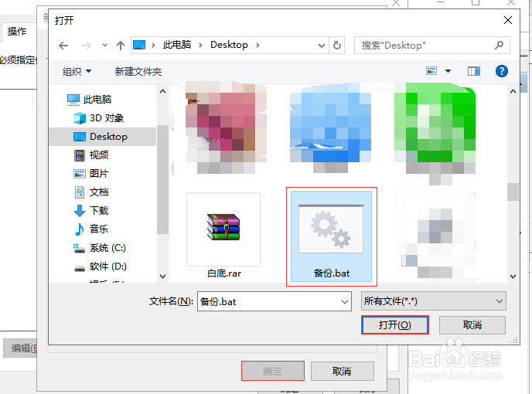The image size is (532, 394).
Task: Open 文档 folder in navigation tree
Action: pos(91,192)
